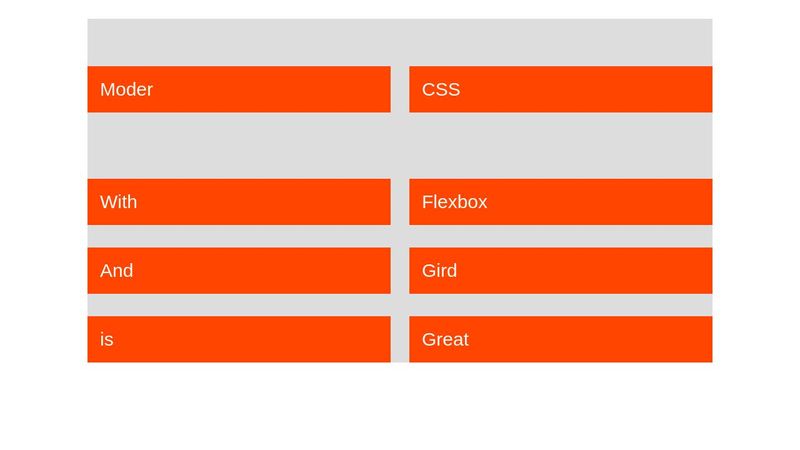Viewport: 800px width, 450px height.
Task: Select the orange CSS box
Action: (561, 89)
